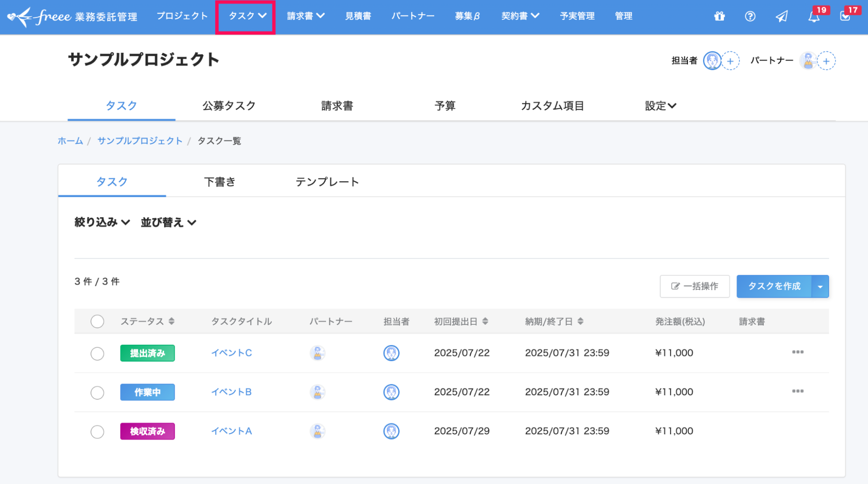Open the イベントA task link

click(232, 431)
